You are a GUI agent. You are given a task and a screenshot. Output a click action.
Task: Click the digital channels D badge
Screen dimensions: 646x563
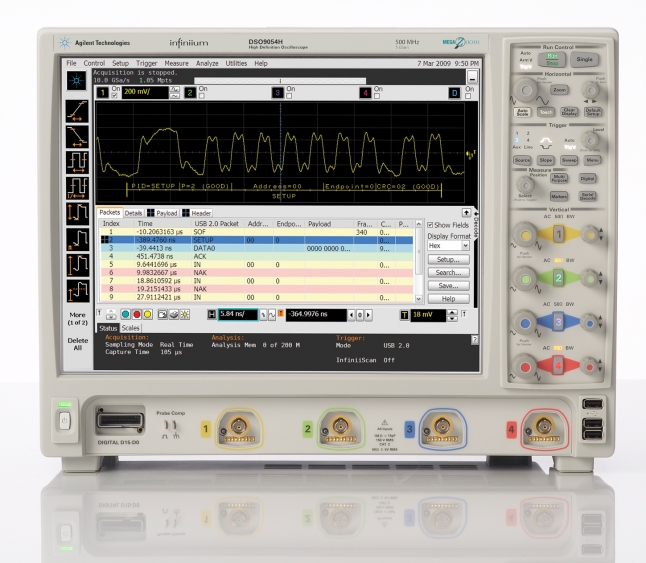[454, 93]
